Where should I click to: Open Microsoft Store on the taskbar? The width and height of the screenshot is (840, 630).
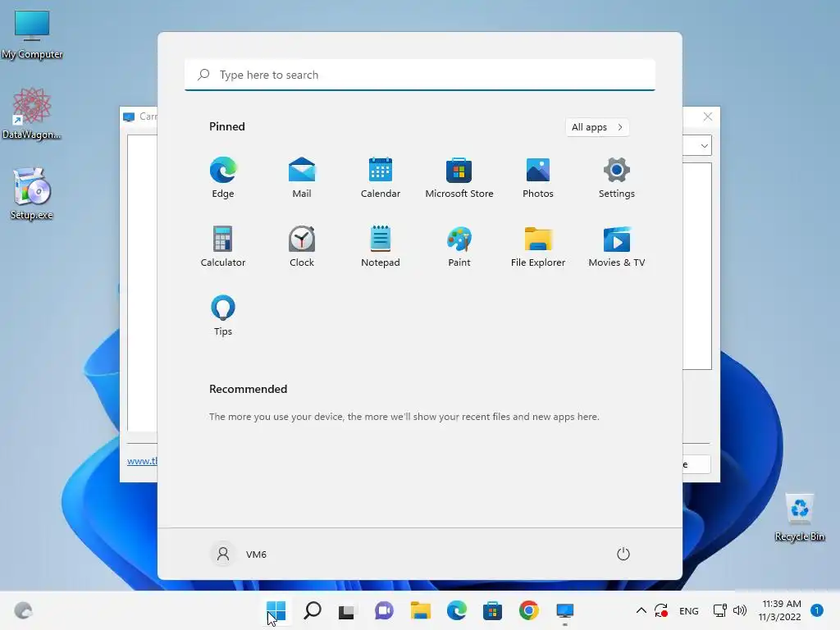click(492, 610)
